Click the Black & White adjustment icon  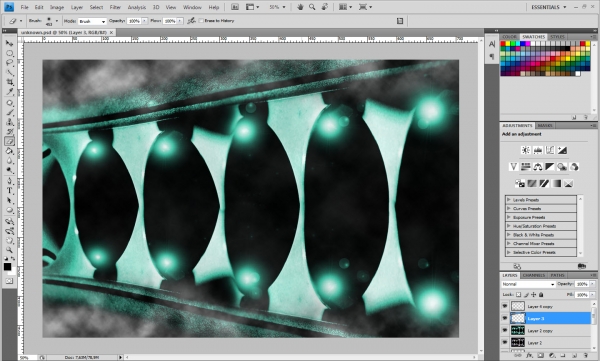(x=550, y=167)
